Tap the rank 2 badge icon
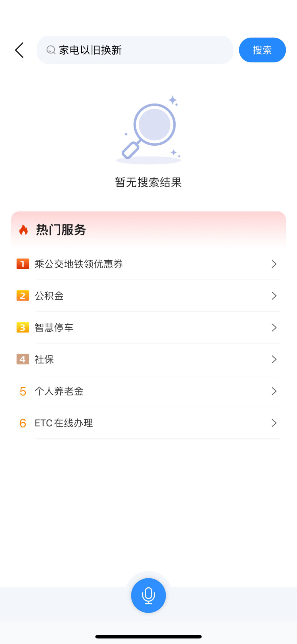The width and height of the screenshot is (297, 644). 23,296
